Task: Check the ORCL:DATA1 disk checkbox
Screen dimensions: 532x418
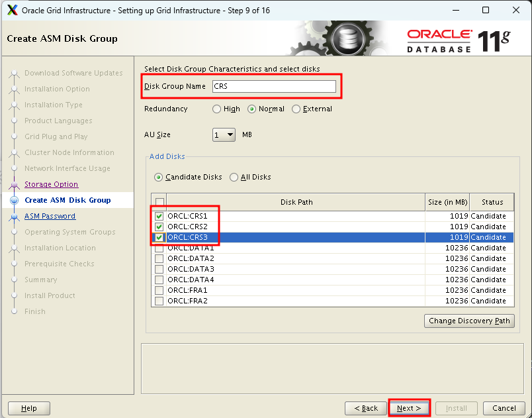Action: pos(159,248)
